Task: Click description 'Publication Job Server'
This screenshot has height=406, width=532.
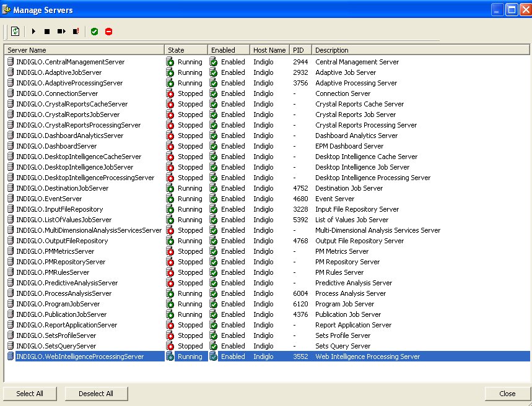Action: coord(348,314)
